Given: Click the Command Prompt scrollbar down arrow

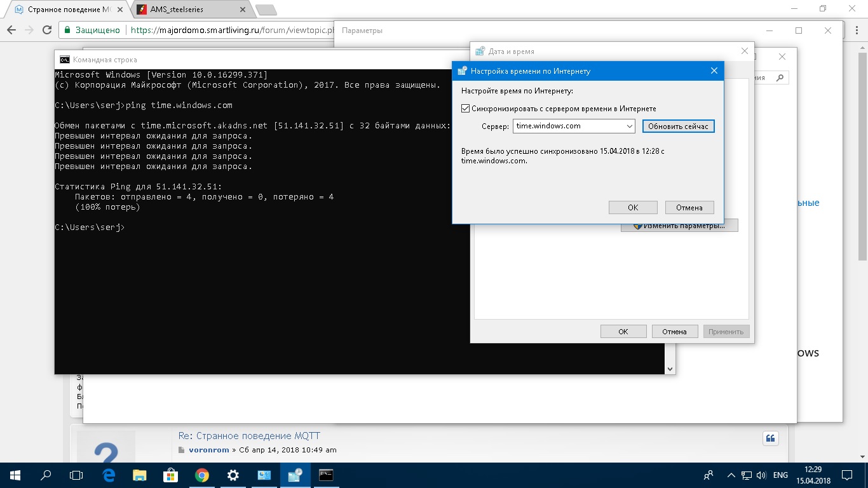Looking at the screenshot, I should [x=670, y=369].
